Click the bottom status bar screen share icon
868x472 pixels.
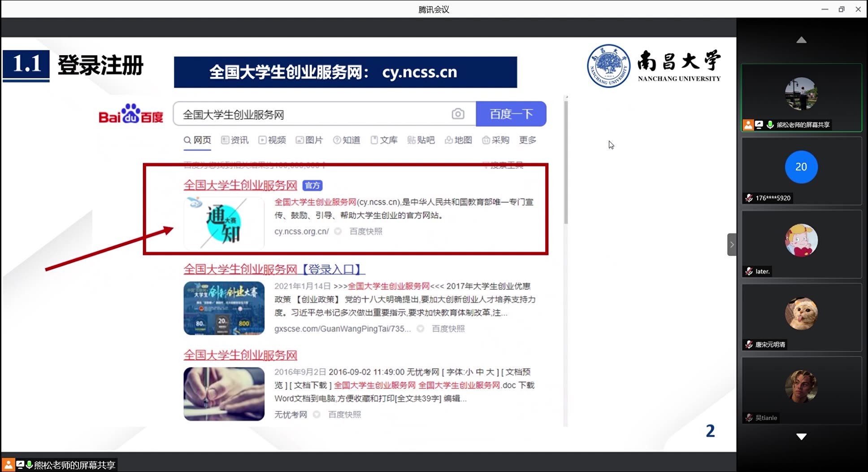20,465
